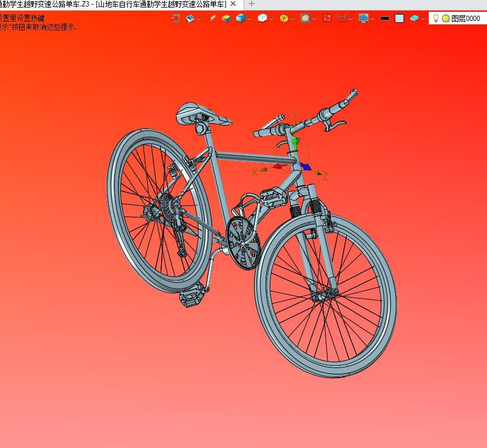Image resolution: width=487 pixels, height=448 pixels.
Task: Open the dropdown beside the yellow faceted sphere
Action: tap(293, 19)
